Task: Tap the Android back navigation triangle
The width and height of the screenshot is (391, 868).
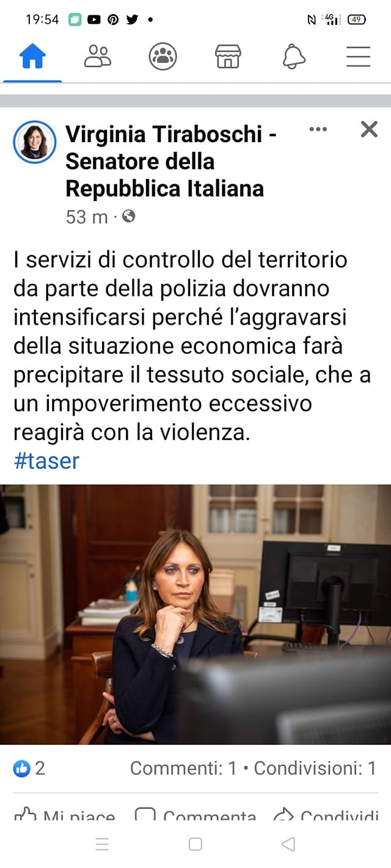Action: tap(288, 844)
